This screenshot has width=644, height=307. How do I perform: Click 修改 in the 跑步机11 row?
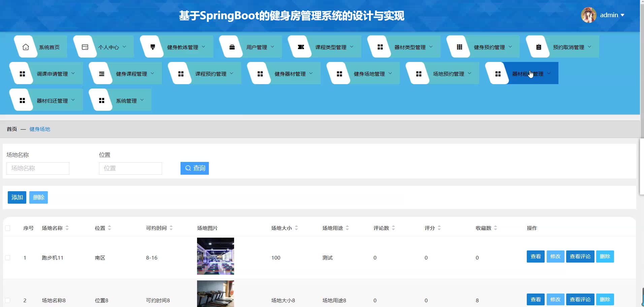pos(555,257)
